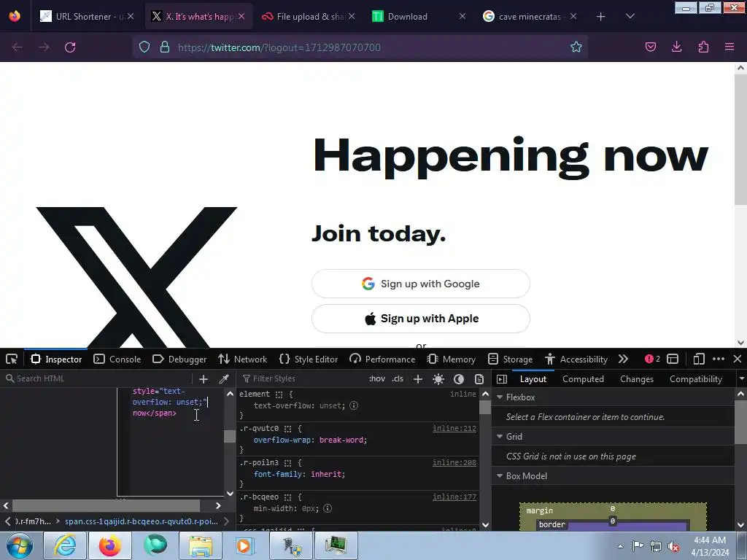Add a new CSS rule
This screenshot has width=747, height=560.
pyautogui.click(x=418, y=378)
